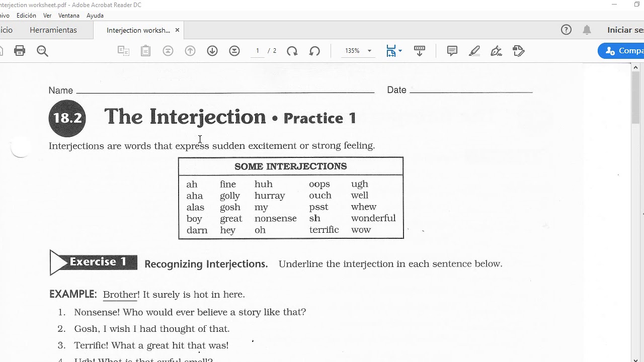Click the word 'wonderful' in the table
The height and width of the screenshot is (362, 644).
pos(373,218)
